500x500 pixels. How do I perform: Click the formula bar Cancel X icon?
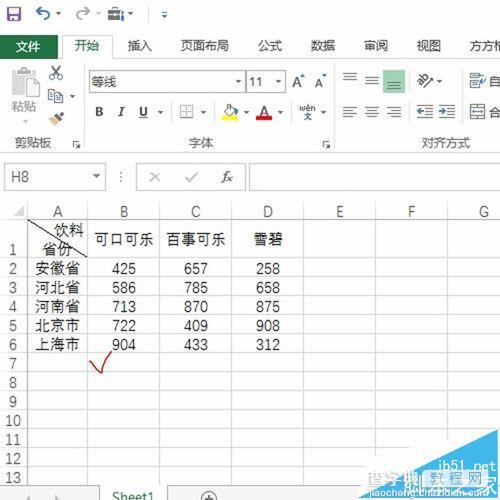(155, 177)
